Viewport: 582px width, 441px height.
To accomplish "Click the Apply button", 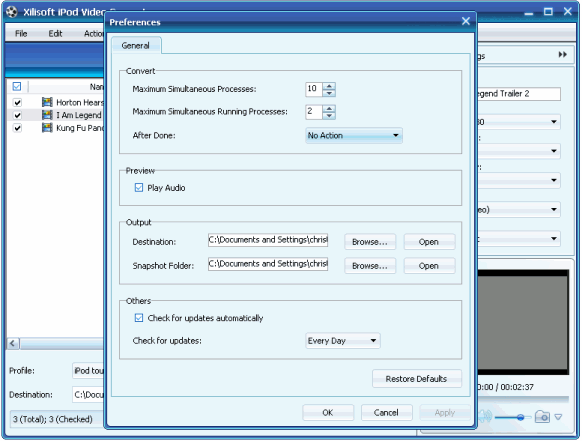I will point(445,412).
